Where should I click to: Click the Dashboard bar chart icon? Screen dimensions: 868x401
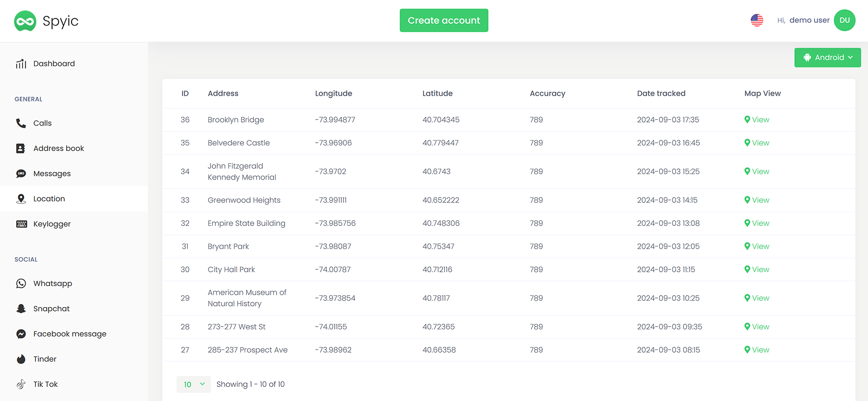click(x=21, y=63)
